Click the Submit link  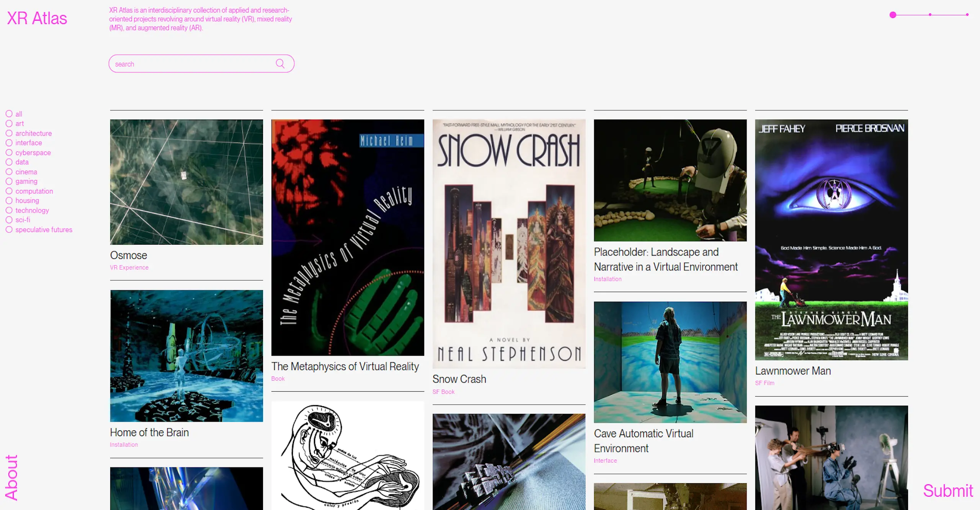pyautogui.click(x=947, y=491)
